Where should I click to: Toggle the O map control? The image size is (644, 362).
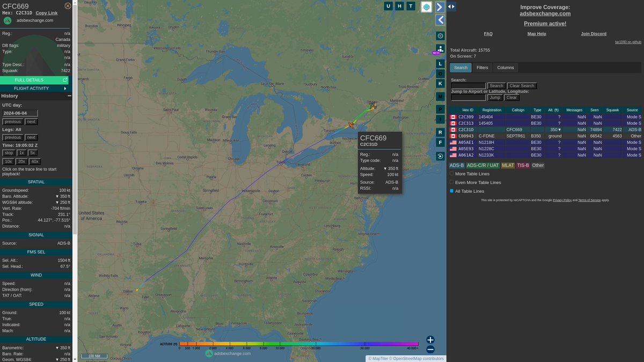click(x=440, y=73)
